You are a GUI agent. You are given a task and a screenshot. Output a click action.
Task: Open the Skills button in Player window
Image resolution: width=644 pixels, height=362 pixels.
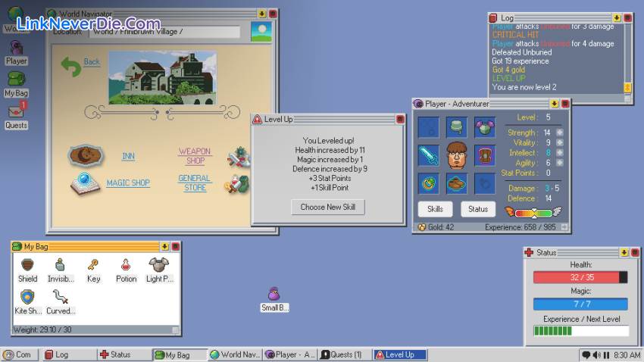435,209
